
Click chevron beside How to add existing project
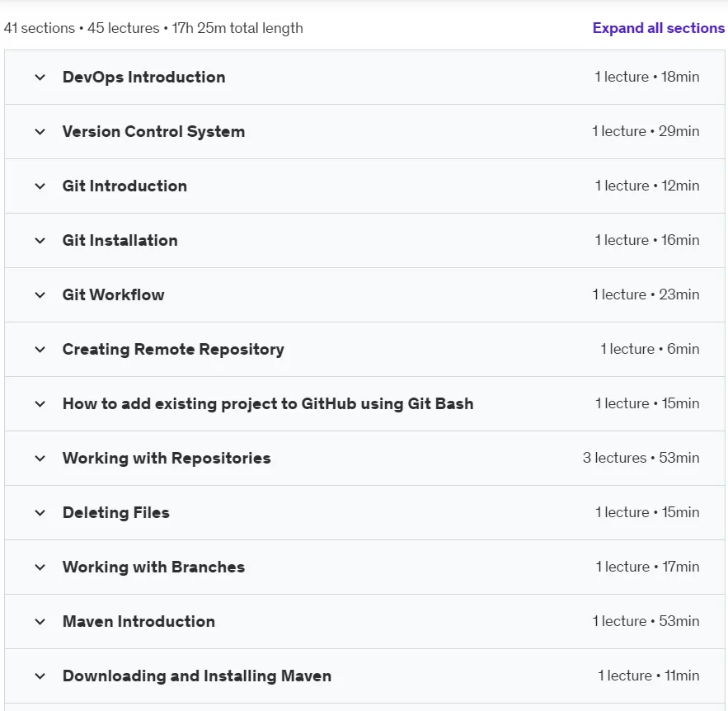[40, 403]
